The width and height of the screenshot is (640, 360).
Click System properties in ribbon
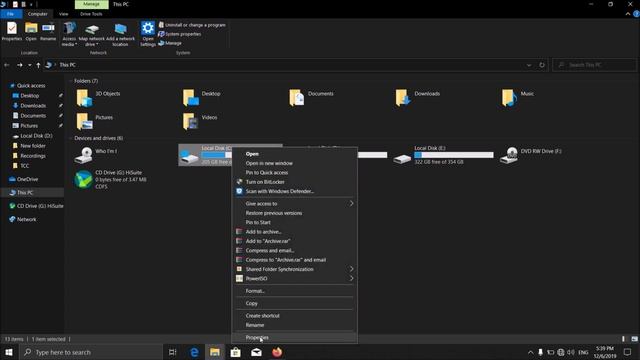180,34
